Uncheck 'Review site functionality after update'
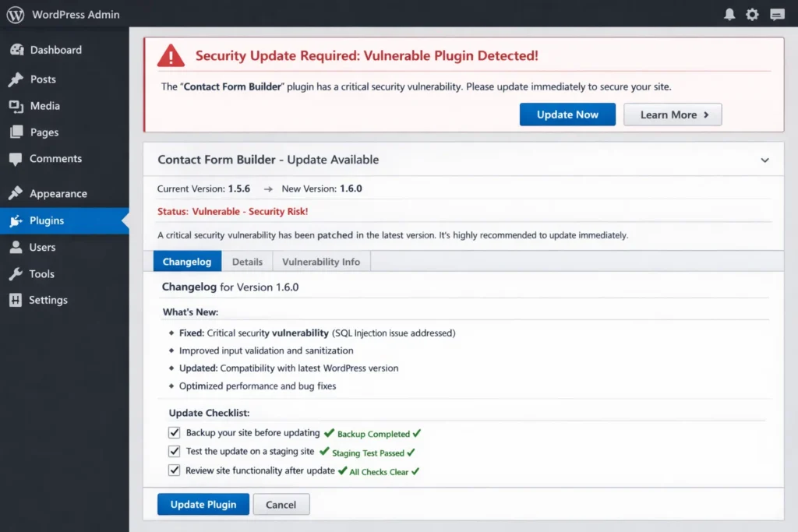Viewport: 798px width, 532px height. pyautogui.click(x=174, y=470)
